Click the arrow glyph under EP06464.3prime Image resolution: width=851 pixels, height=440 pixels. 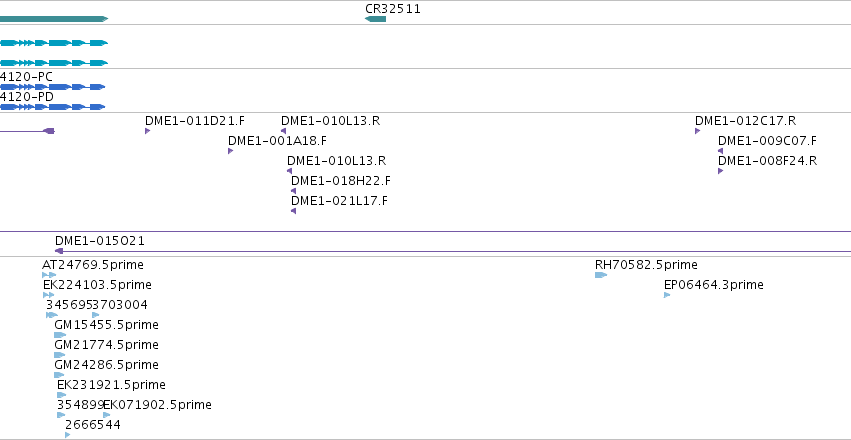[x=667, y=295]
